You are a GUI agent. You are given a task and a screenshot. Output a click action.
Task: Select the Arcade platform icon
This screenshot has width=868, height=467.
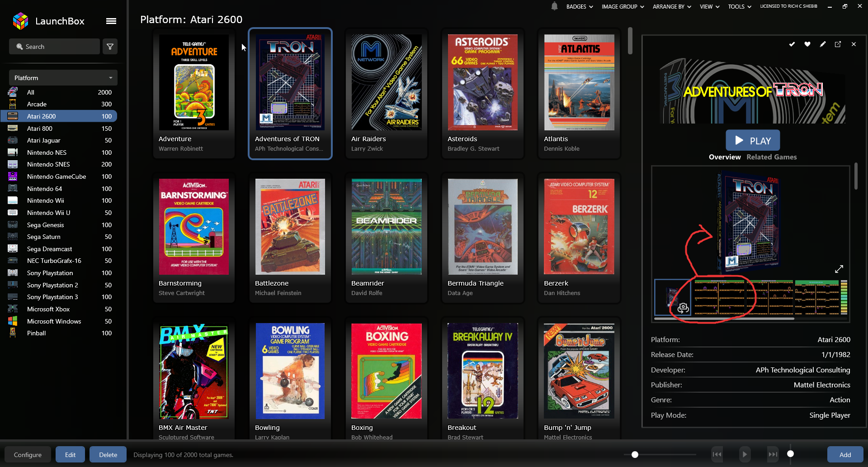coord(13,104)
